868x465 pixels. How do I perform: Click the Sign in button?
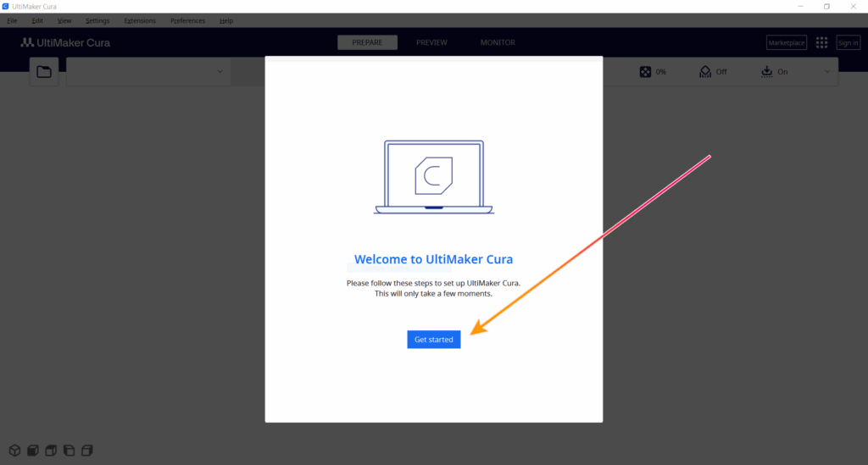coord(848,42)
